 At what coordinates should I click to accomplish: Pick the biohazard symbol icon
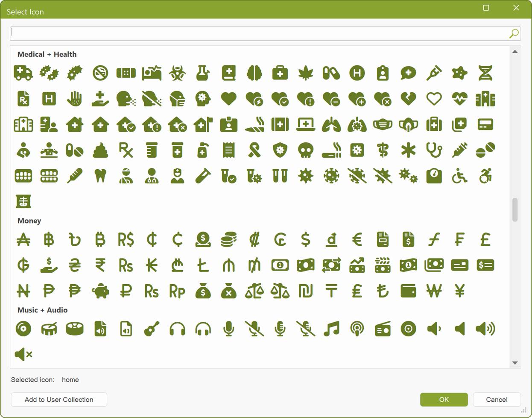point(177,73)
